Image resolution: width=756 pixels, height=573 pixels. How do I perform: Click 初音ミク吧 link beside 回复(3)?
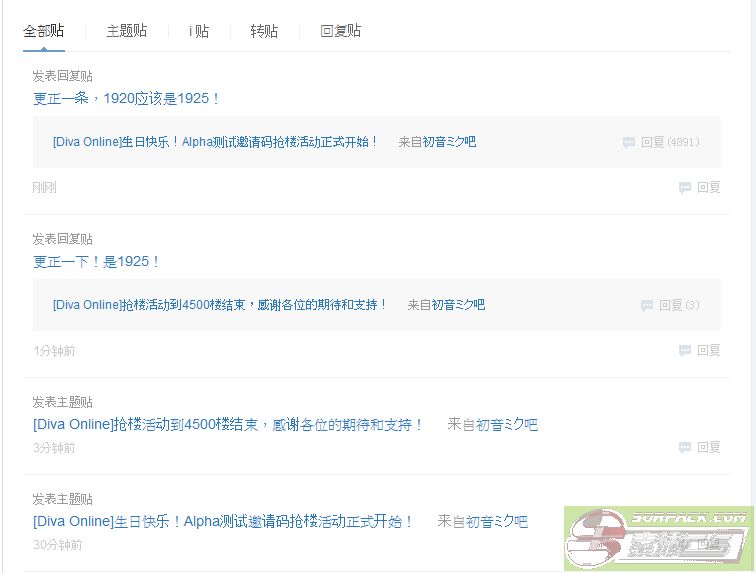pyautogui.click(x=458, y=305)
